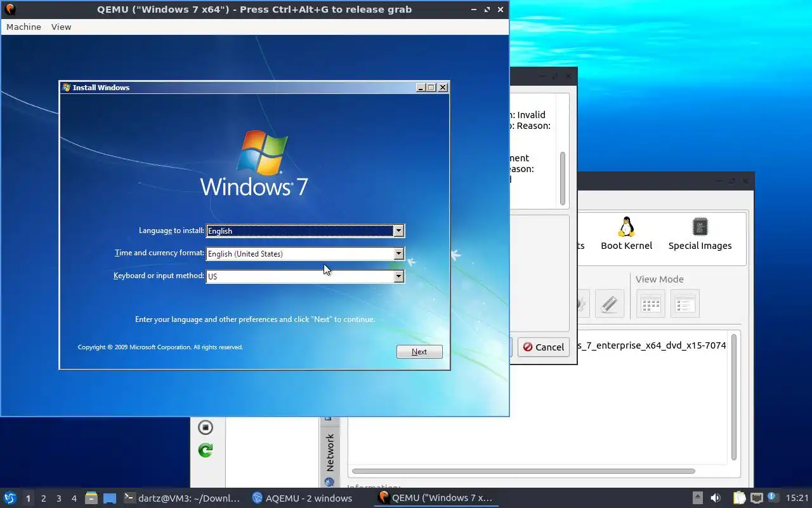This screenshot has height=508, width=812.
Task: Click the QEMU window title icon
Action: click(10, 9)
